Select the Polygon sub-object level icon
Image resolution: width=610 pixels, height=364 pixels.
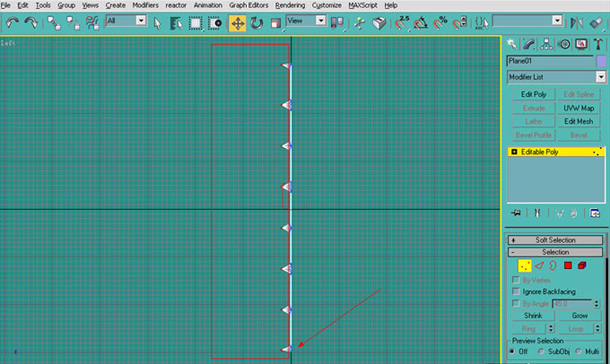[568, 266]
